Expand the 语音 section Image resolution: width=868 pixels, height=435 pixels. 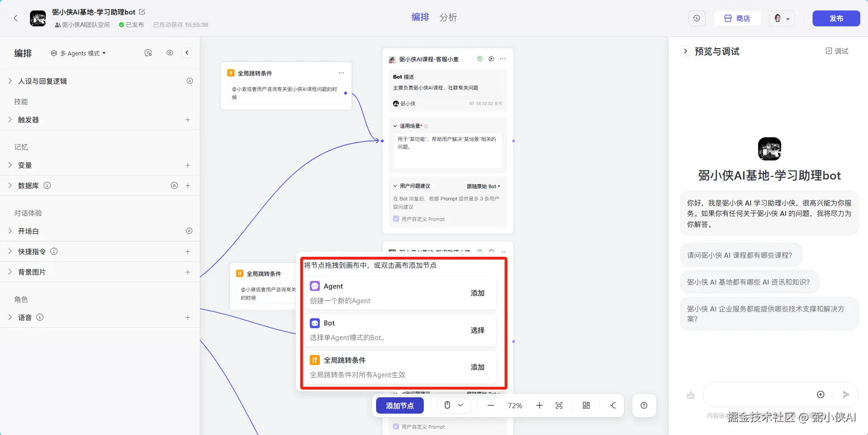tap(10, 317)
